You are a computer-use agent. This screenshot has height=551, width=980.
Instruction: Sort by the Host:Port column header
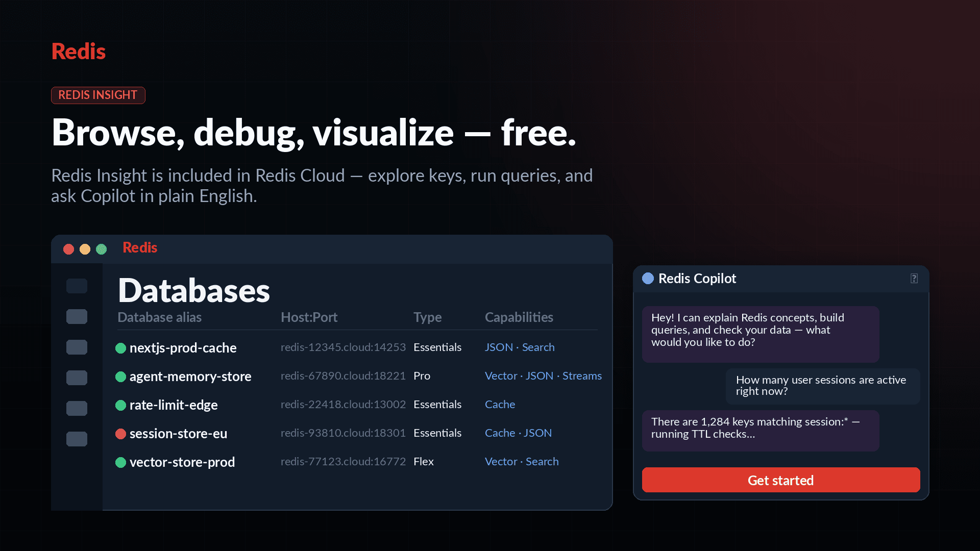(309, 317)
